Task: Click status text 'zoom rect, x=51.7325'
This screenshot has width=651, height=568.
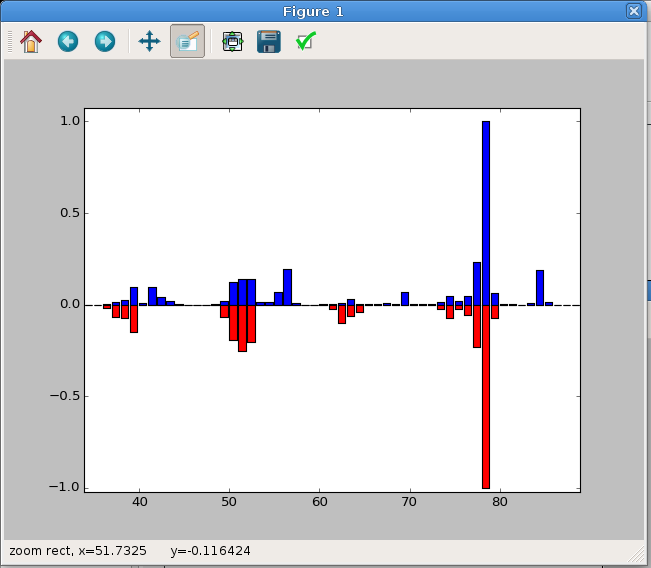Action: 78,551
